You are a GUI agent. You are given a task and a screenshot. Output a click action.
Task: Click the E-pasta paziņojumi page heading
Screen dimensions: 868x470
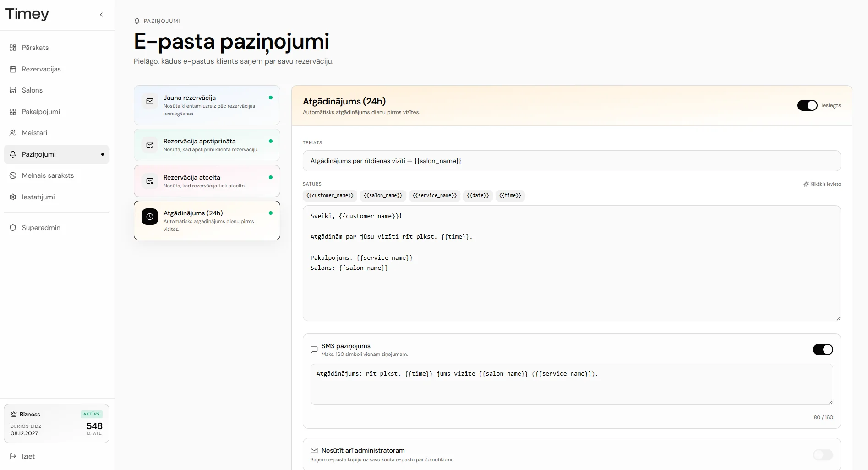pos(231,42)
